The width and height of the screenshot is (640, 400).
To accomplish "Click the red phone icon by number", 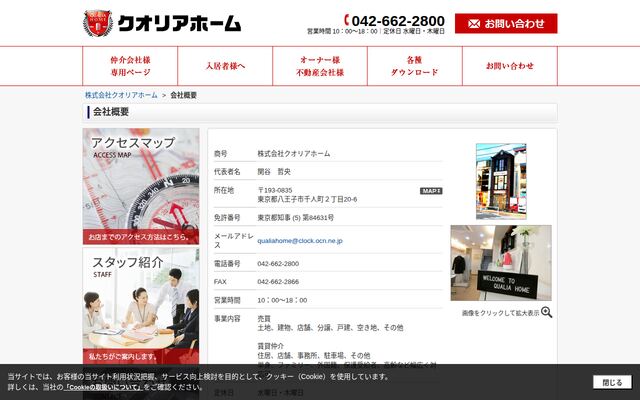I will click(347, 20).
